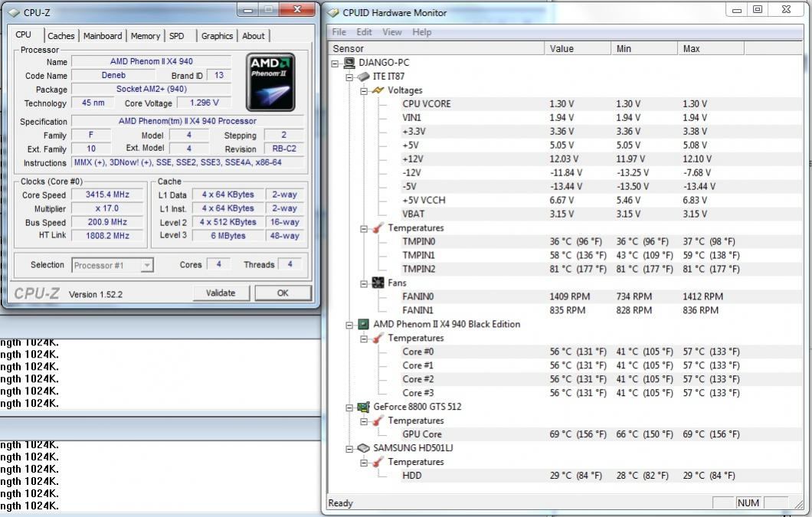Click the NUM status bar indicator
The height and width of the screenshot is (517, 812).
click(748, 502)
